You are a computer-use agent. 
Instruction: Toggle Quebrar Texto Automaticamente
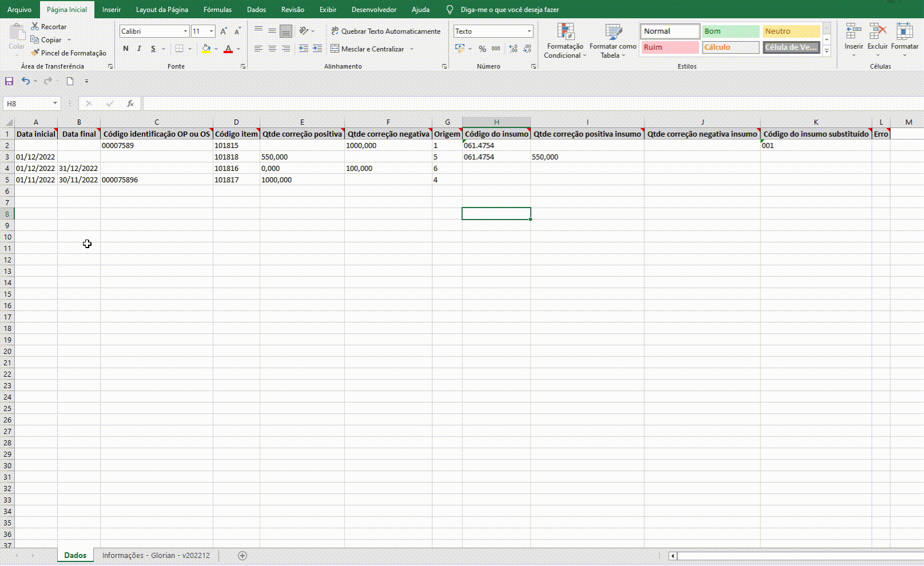386,31
